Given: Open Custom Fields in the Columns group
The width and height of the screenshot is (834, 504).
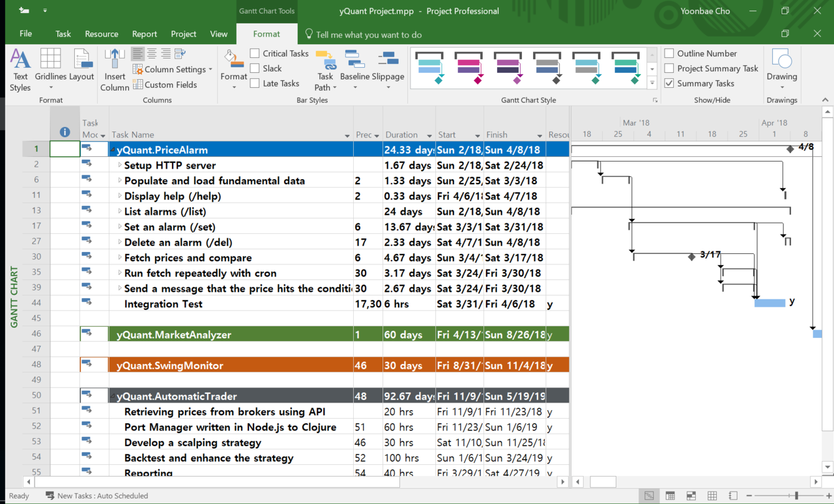Looking at the screenshot, I should point(165,85).
